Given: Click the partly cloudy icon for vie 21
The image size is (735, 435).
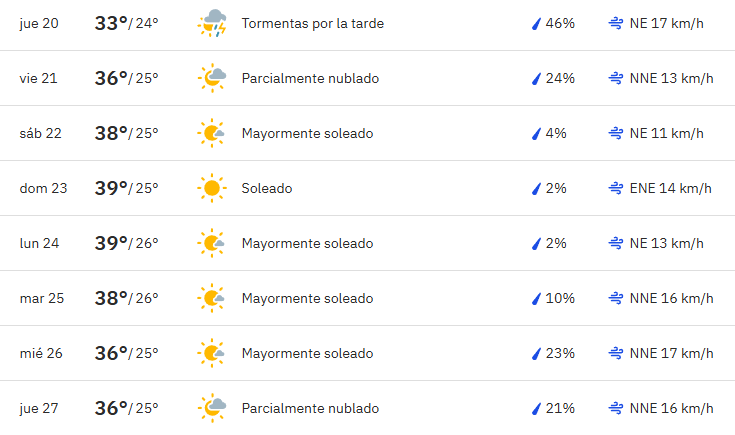Looking at the screenshot, I should pos(212,78).
